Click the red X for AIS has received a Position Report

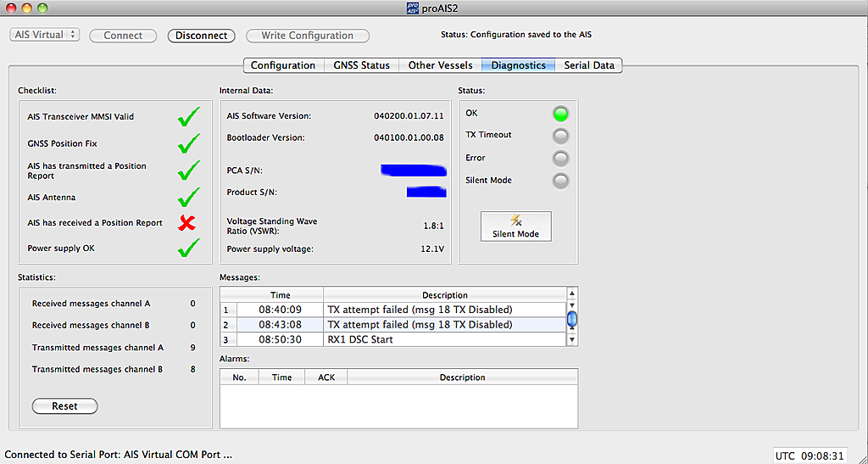point(187,223)
